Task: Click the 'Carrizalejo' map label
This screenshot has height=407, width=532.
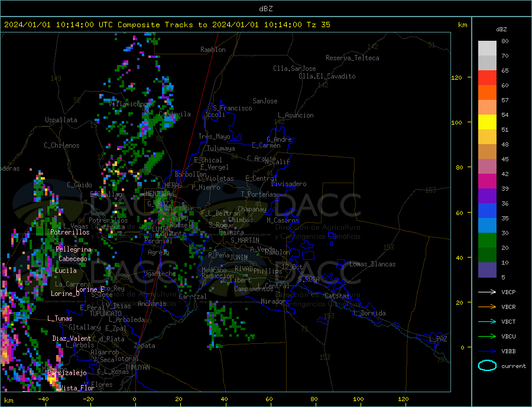Action: pyautogui.click(x=67, y=373)
